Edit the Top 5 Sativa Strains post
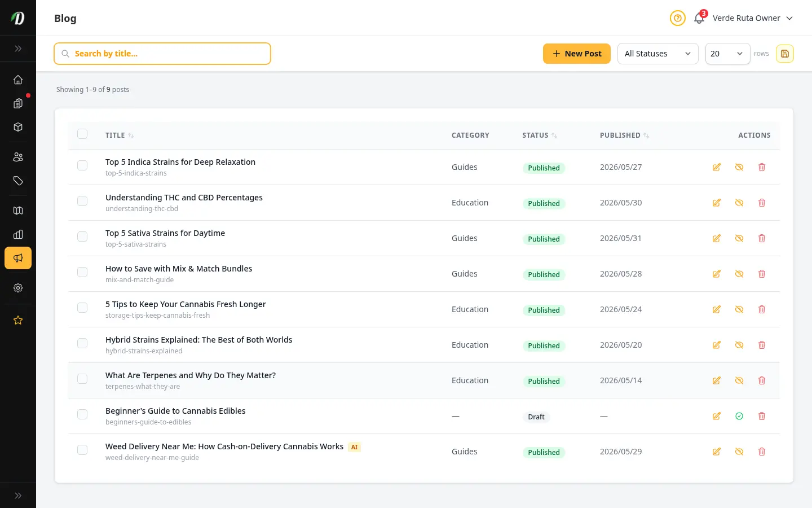The width and height of the screenshot is (812, 508). pyautogui.click(x=717, y=238)
